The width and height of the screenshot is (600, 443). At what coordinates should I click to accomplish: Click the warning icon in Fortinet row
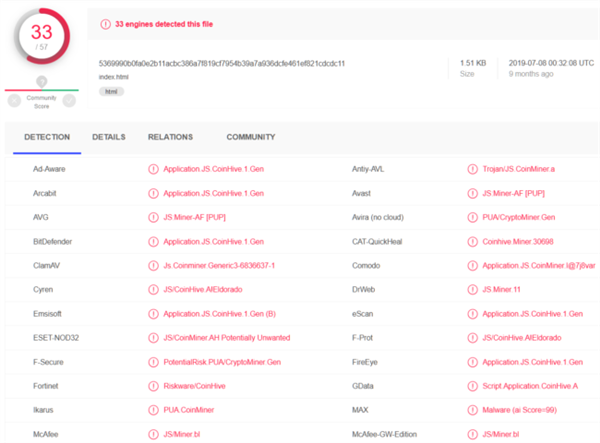point(153,385)
